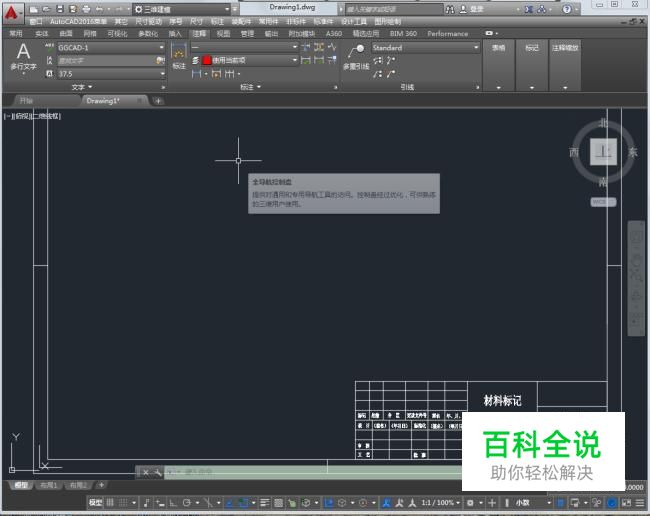Open the GGCAD-1 text style dropdown
The image size is (650, 516).
(161, 47)
